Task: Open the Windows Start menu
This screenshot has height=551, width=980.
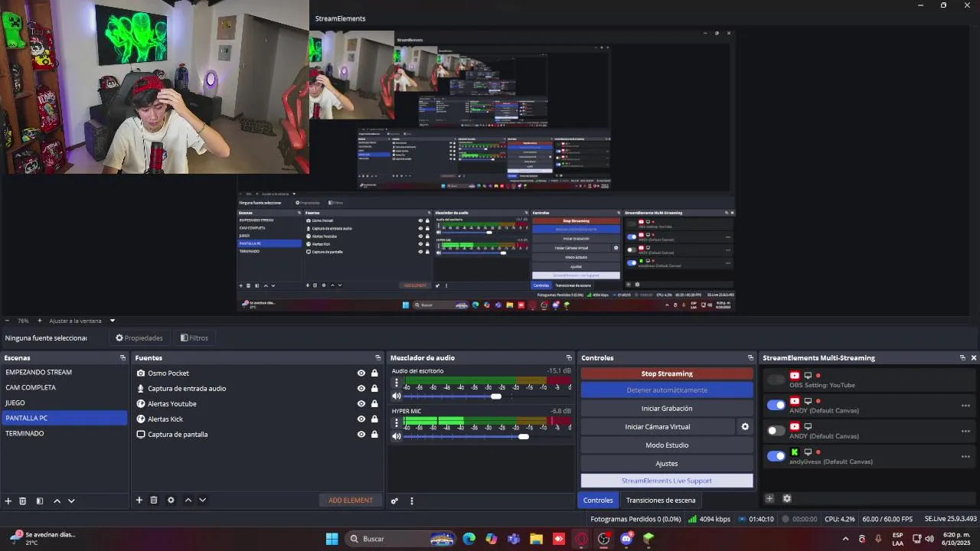Action: click(332, 539)
